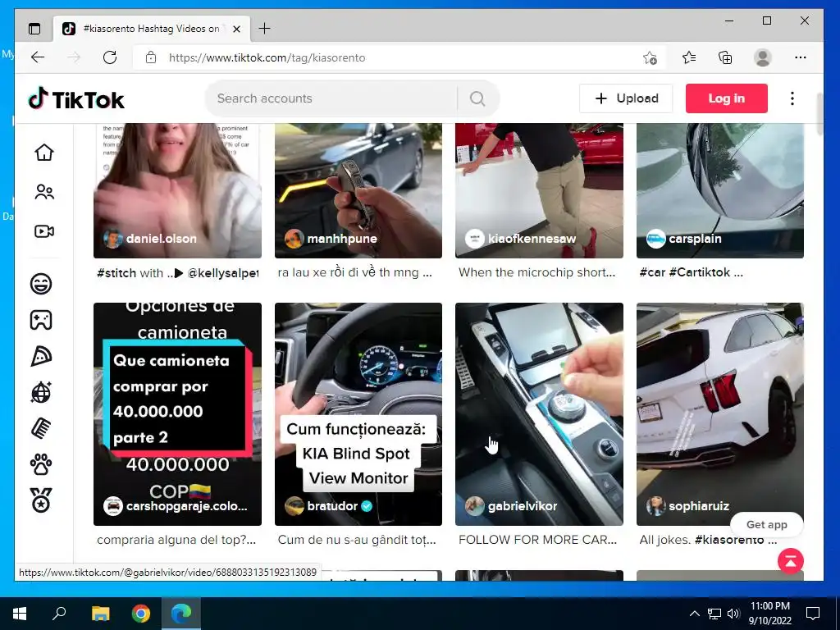The image size is (840, 630).
Task: Open the LIVE video camera icon
Action: 44,231
